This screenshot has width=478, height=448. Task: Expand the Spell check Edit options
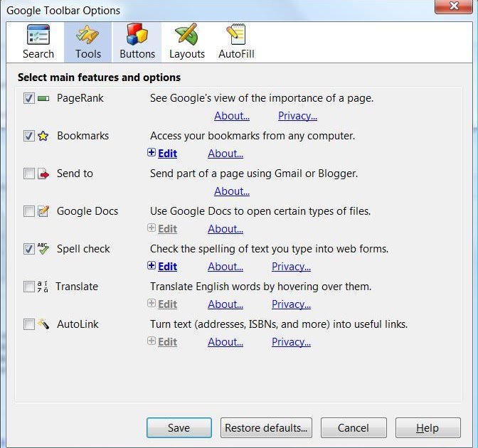pyautogui.click(x=162, y=267)
